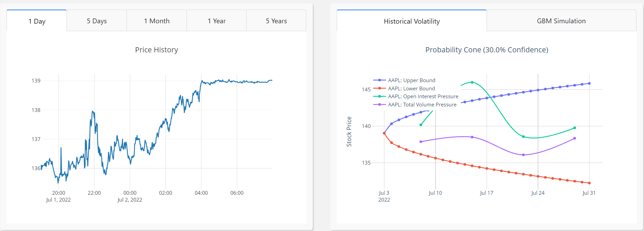Switch to the 1 Day tab

(37, 21)
